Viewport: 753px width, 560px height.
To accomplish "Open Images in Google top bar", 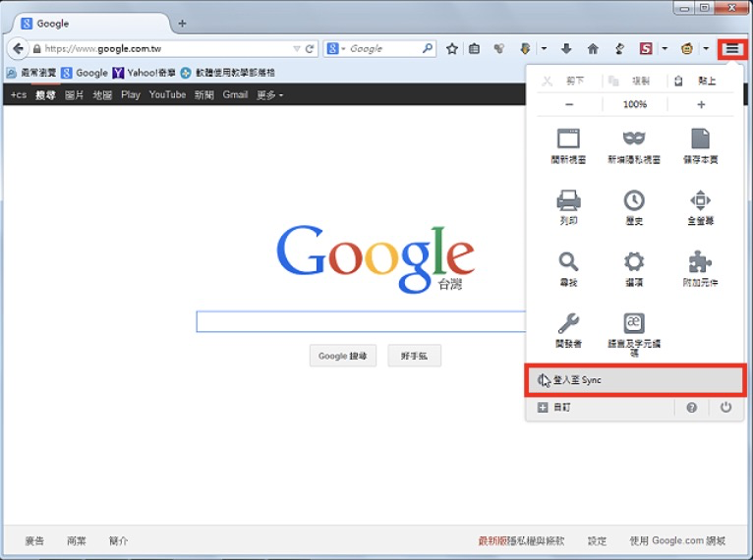I will tap(74, 95).
